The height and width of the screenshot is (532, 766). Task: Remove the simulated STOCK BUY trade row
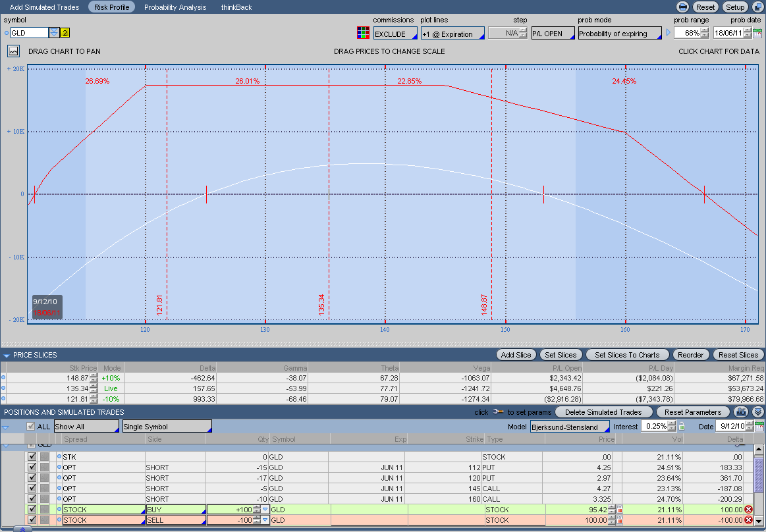748,510
